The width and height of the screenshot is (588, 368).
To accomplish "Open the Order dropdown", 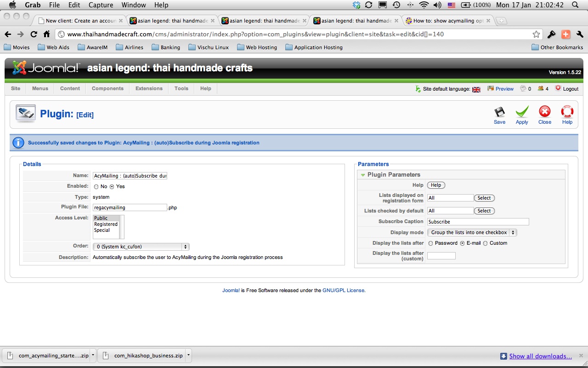I will (x=141, y=247).
